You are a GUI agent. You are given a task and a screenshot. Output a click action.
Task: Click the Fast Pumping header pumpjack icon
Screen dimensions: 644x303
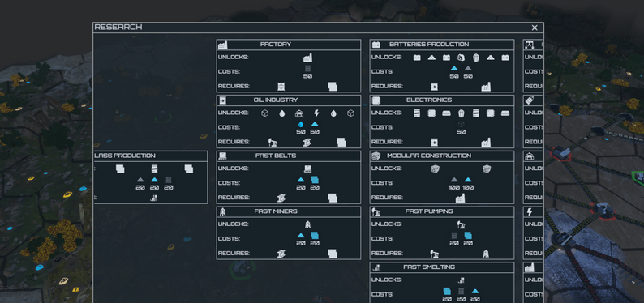tap(376, 211)
